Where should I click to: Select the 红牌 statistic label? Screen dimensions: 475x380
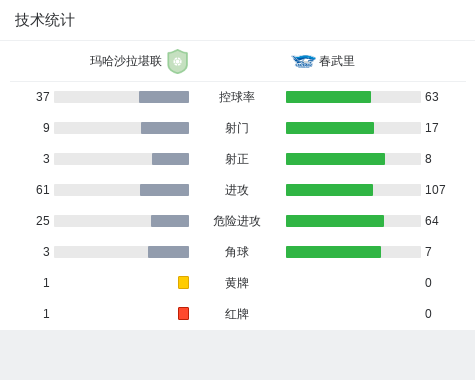coord(237,314)
